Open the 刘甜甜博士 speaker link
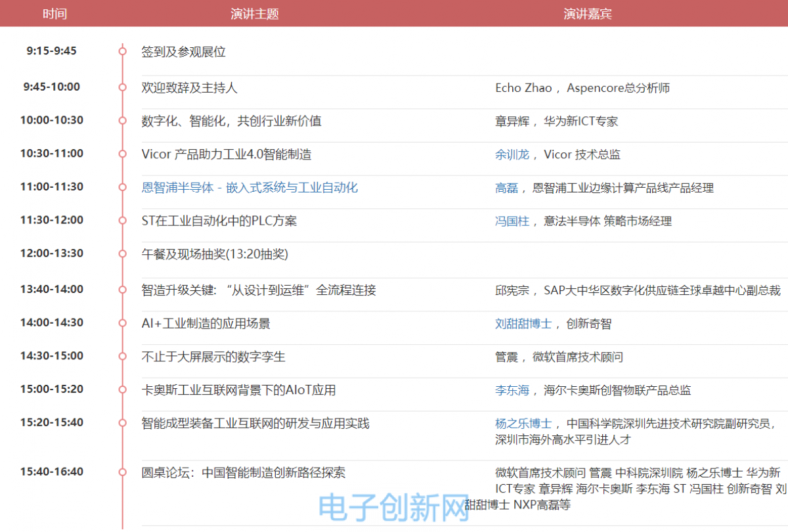 pos(523,324)
